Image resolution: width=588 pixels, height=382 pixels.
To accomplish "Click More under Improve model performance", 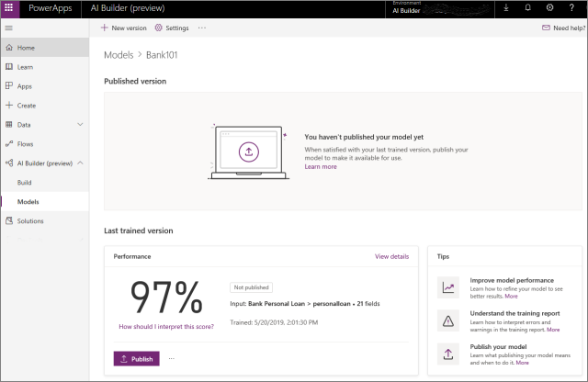I will pos(511,297).
